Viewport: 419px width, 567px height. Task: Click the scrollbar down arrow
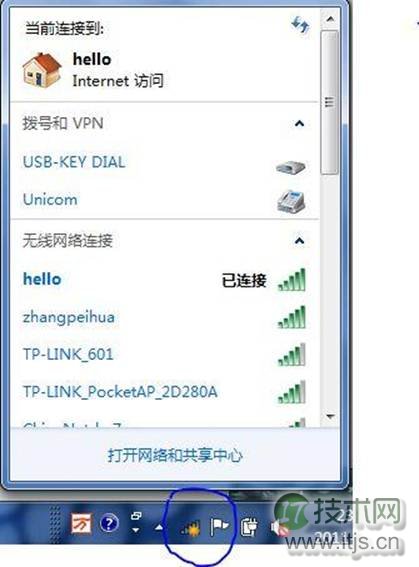[x=330, y=417]
